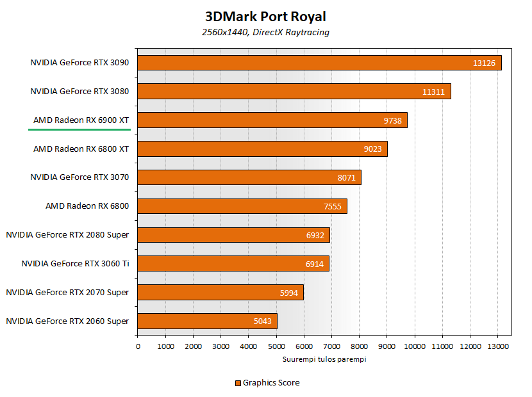Select the score value "7555"
The width and height of the screenshot is (532, 397).
click(333, 206)
